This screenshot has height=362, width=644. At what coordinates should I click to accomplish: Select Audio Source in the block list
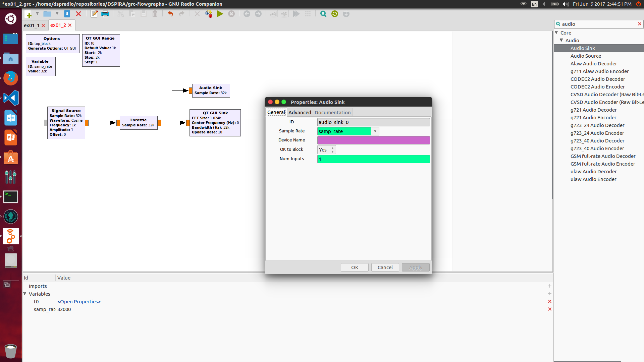[x=586, y=56]
